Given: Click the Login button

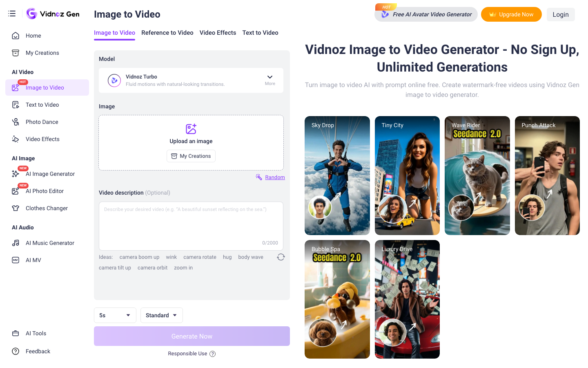Looking at the screenshot, I should coord(561,14).
